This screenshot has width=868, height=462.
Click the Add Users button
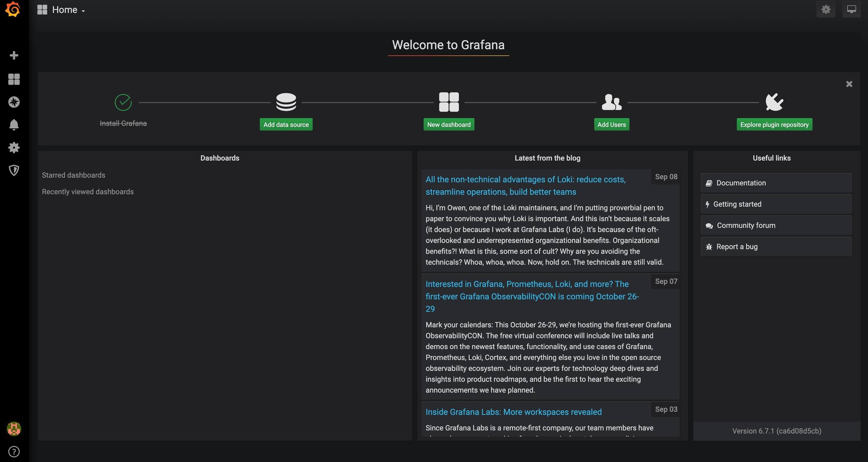click(611, 125)
